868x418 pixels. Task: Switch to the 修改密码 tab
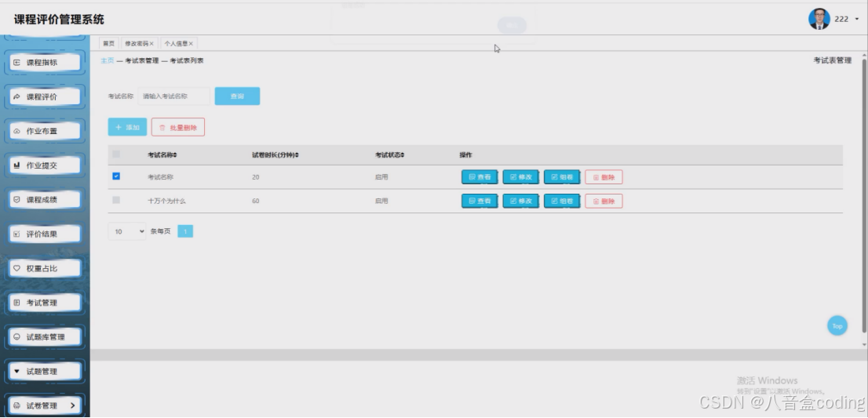137,43
